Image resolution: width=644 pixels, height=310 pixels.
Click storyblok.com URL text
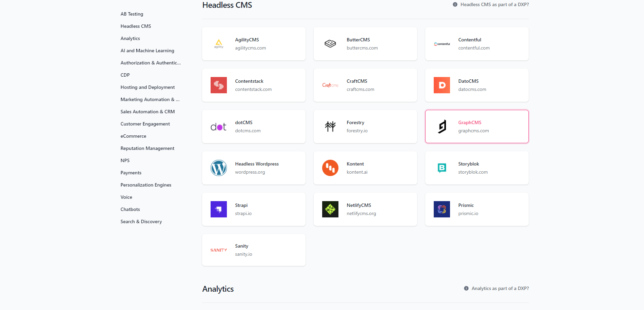(473, 172)
